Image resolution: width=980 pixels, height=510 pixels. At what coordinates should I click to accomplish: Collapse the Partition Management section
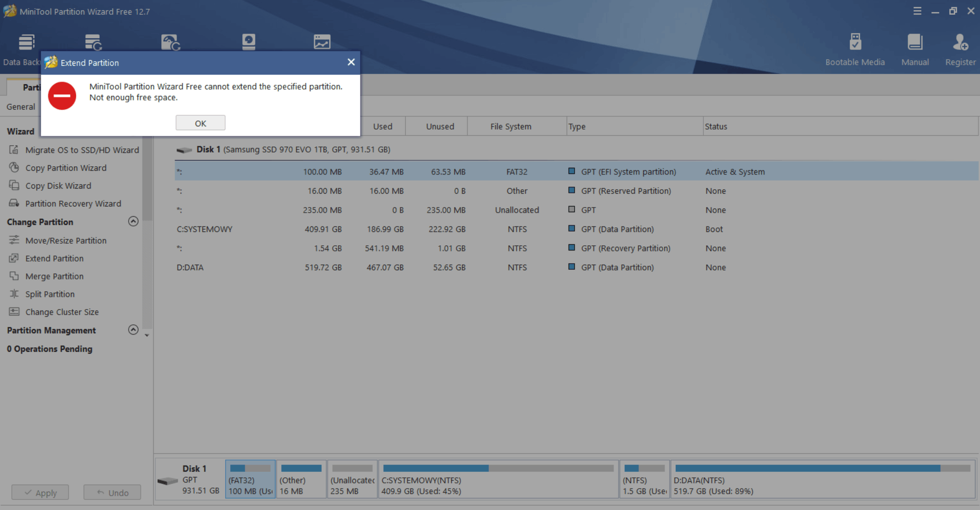pos(133,330)
